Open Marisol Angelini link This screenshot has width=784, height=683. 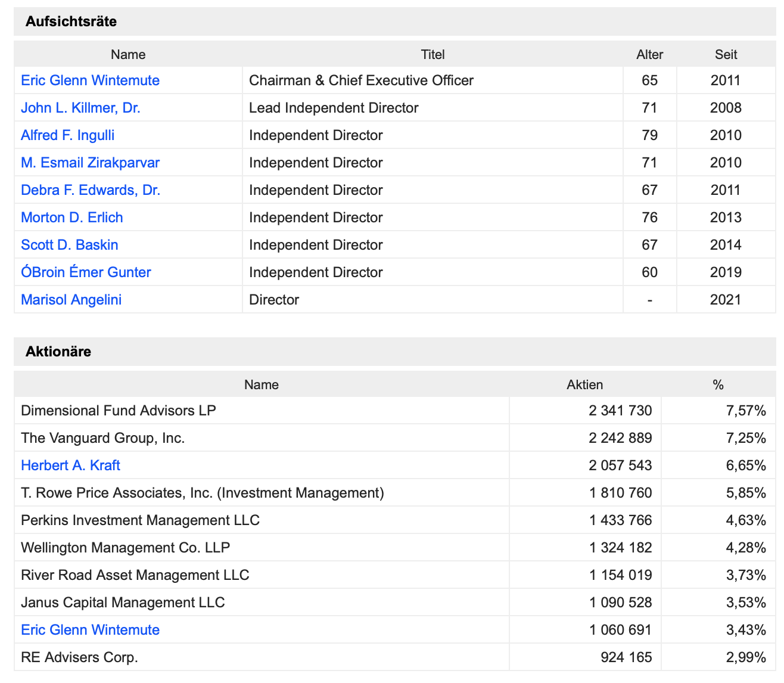[71, 300]
